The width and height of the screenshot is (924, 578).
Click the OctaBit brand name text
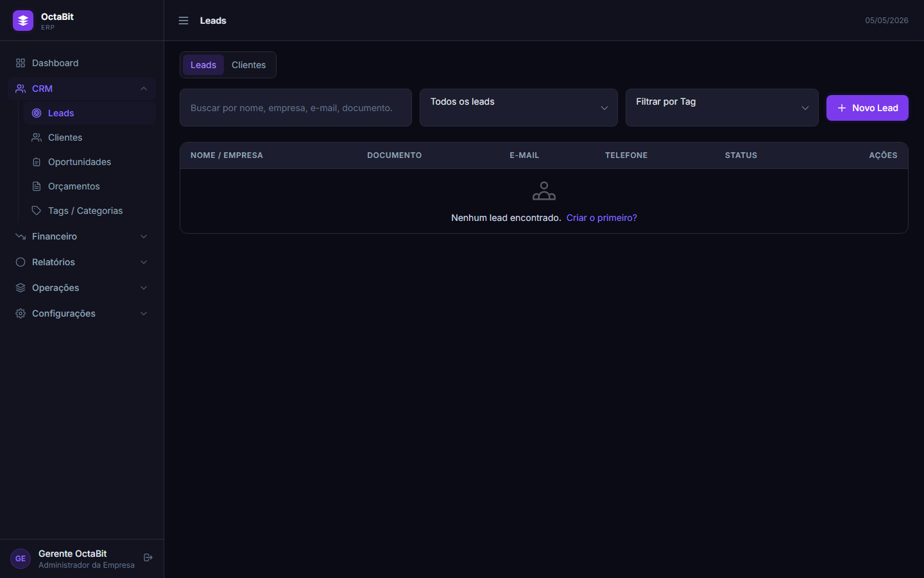(57, 17)
